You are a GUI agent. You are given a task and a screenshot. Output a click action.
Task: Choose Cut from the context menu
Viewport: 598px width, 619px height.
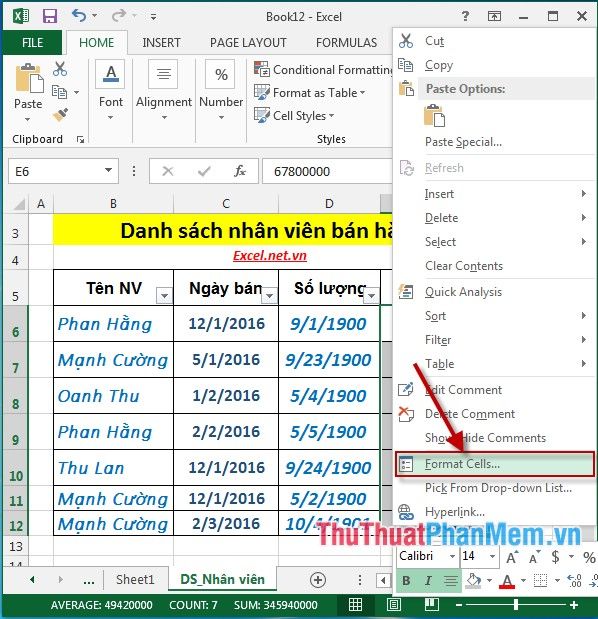(495, 41)
